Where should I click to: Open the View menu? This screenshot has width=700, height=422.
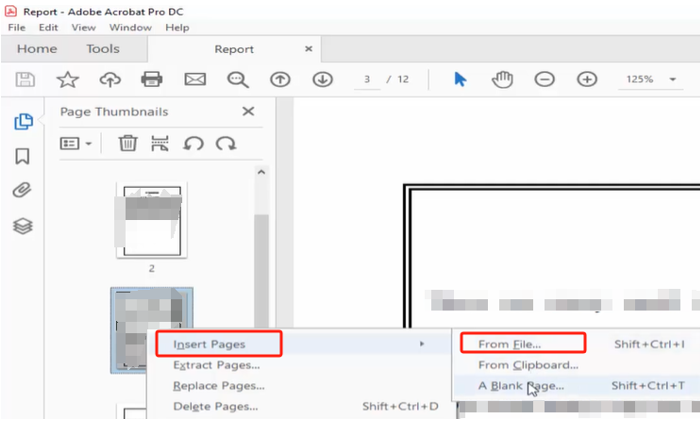coord(83,28)
